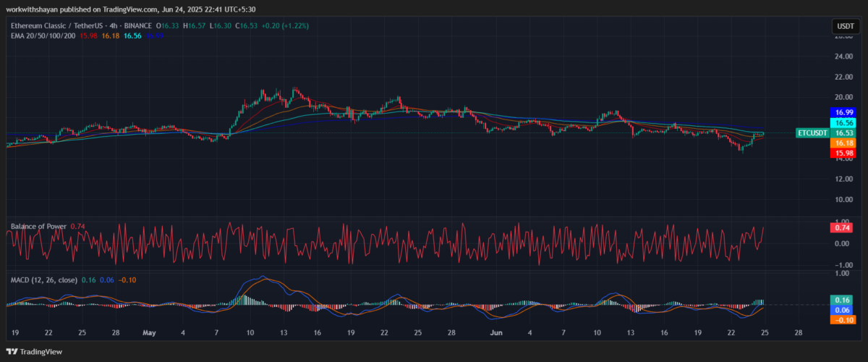
Task: Click the Ethereum Classic / TetherUS symbol title
Action: coord(56,26)
